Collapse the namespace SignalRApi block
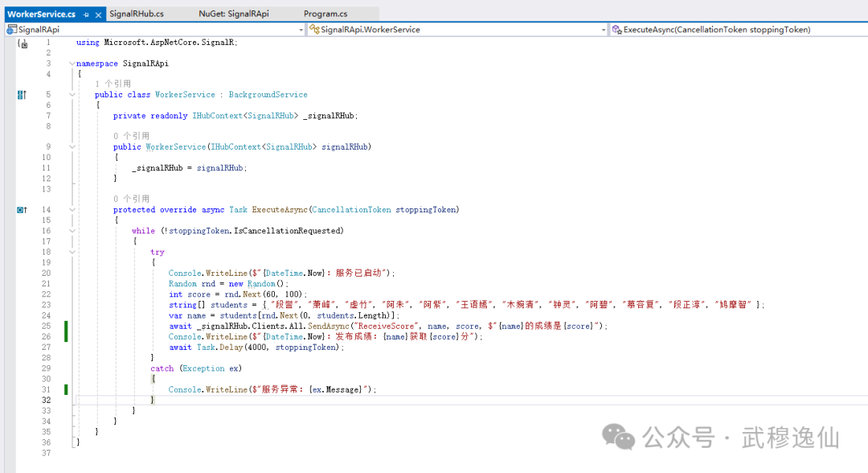 coord(72,64)
